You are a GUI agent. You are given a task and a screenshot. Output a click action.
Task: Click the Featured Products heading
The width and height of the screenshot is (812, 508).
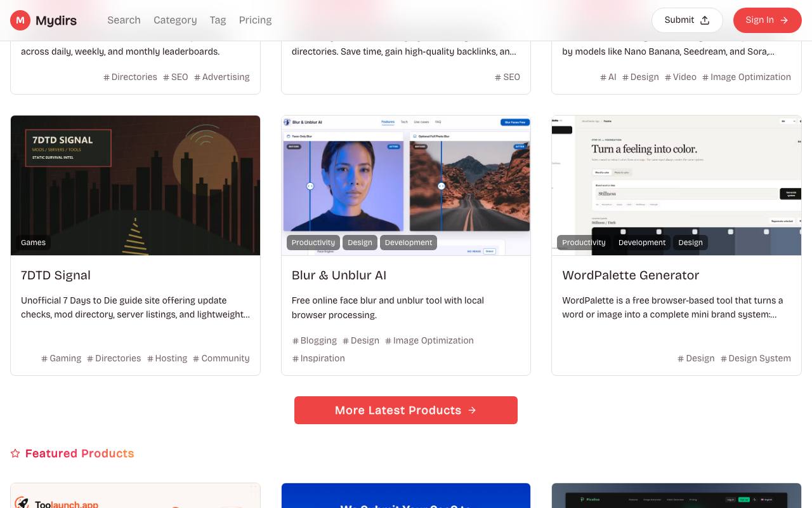tap(79, 453)
